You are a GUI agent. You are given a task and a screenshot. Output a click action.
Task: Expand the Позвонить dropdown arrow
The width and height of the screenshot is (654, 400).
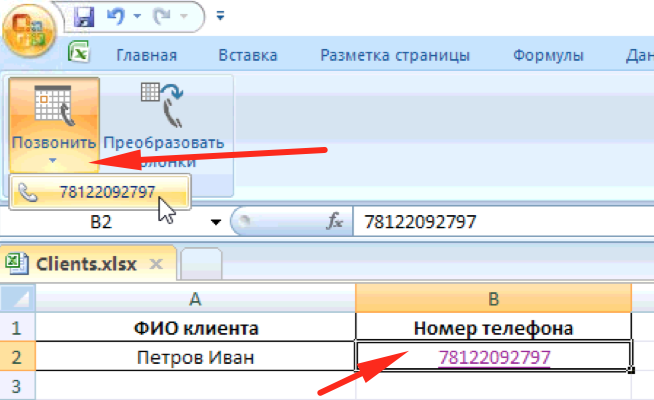(x=53, y=161)
